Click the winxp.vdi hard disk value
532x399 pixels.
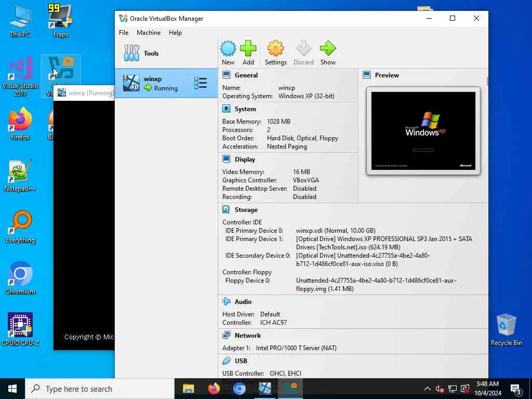[x=336, y=230]
